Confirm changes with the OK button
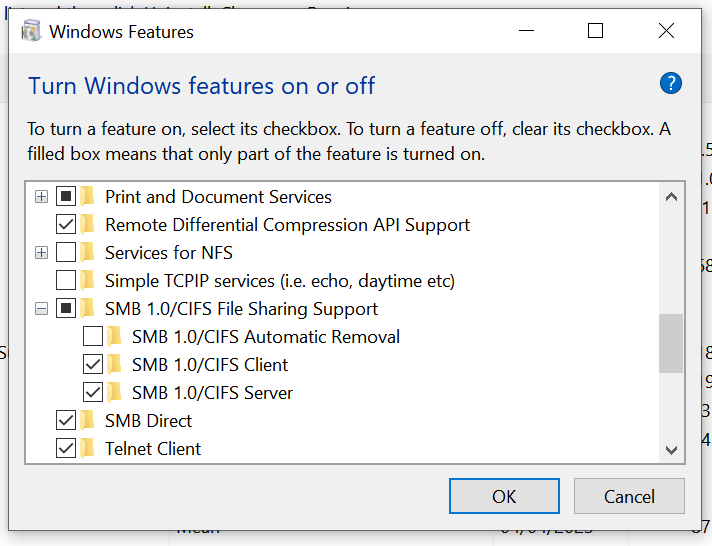Image resolution: width=712 pixels, height=546 pixels. 504,496
